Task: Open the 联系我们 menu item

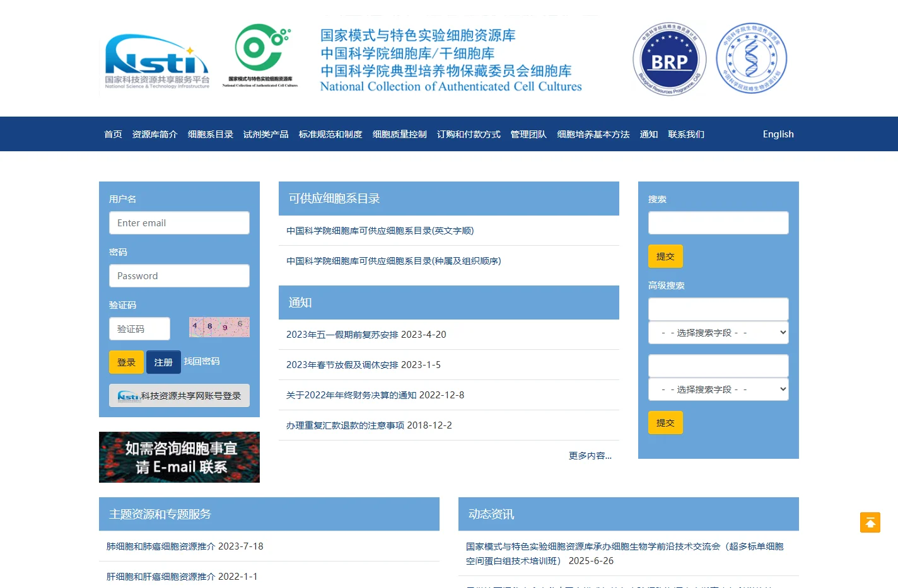Action: click(686, 134)
